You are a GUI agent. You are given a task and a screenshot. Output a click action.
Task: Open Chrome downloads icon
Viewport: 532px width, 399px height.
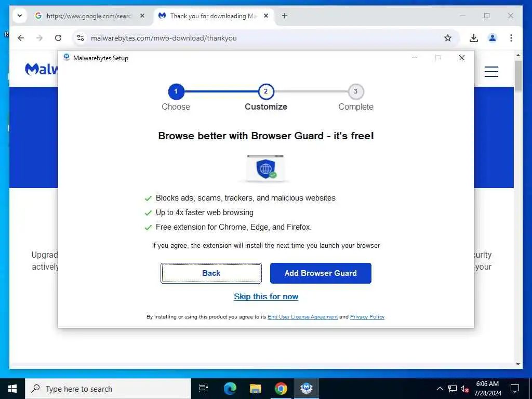pos(474,38)
